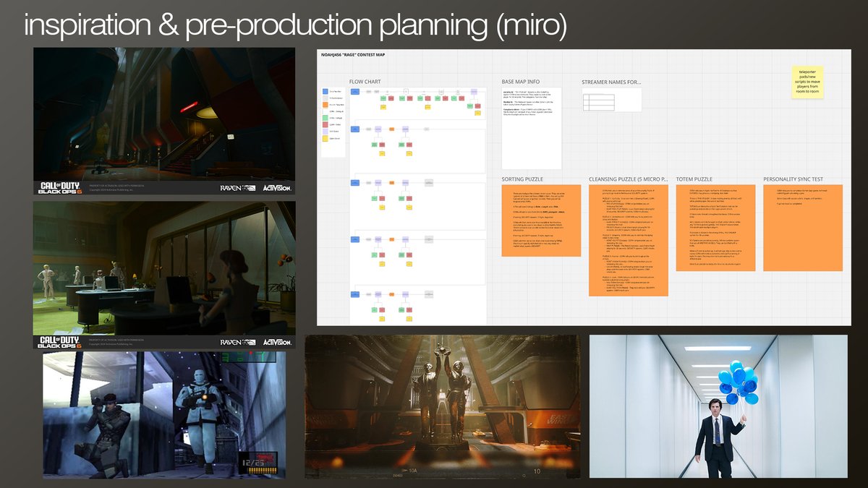Select the Personality Sync Test orange note

802,228
